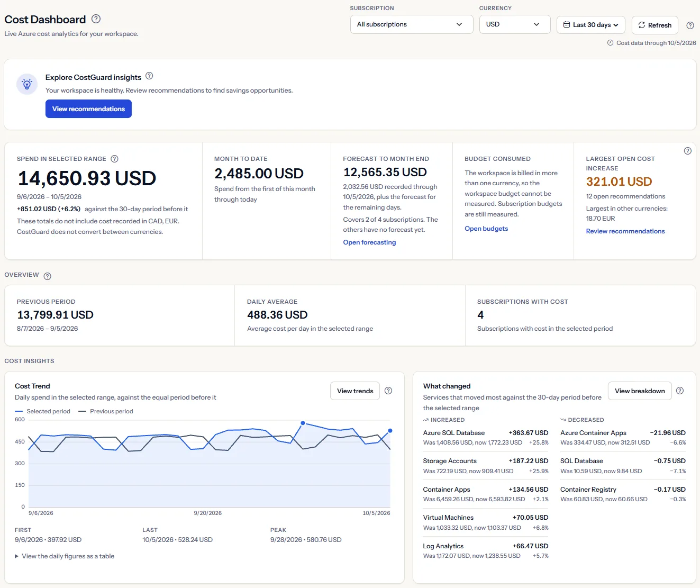
Task: Open the Last 30 days date range picker
Action: [591, 25]
